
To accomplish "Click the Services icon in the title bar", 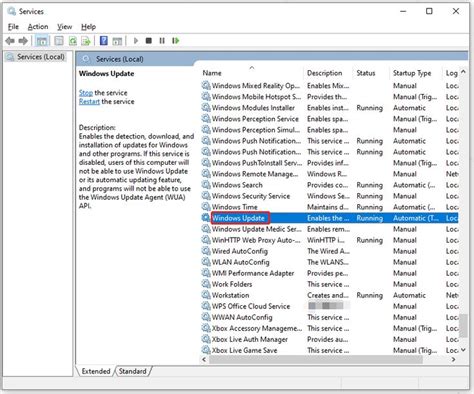I will click(x=12, y=11).
